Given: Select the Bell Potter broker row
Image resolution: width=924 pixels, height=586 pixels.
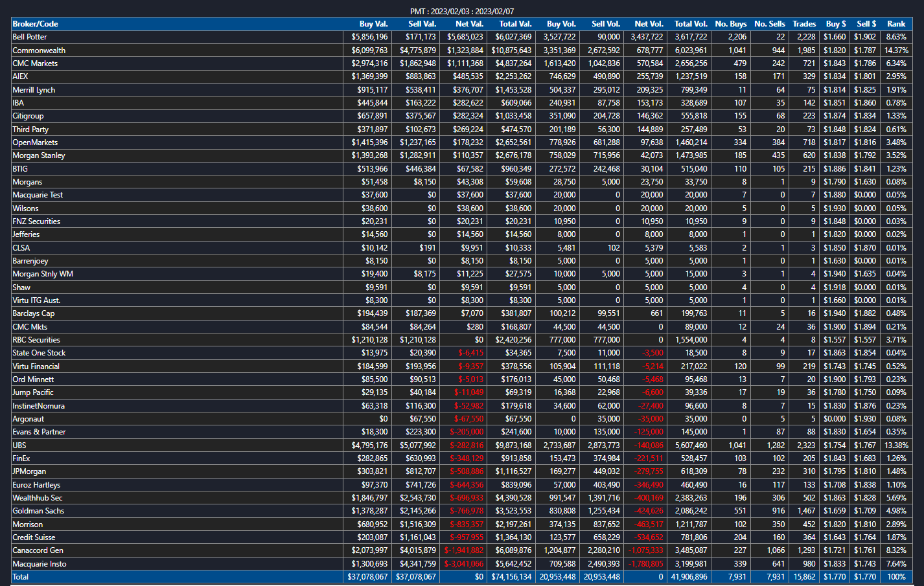Looking at the screenshot, I should click(462, 37).
